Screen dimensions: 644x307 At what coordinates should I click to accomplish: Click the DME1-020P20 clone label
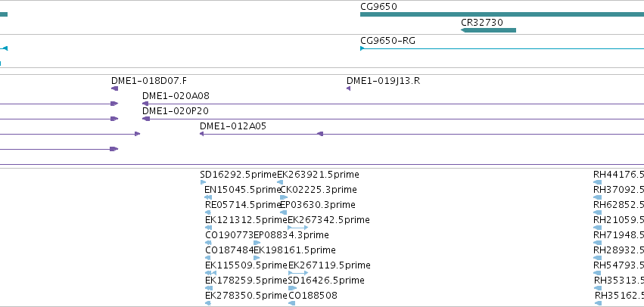tap(176, 111)
